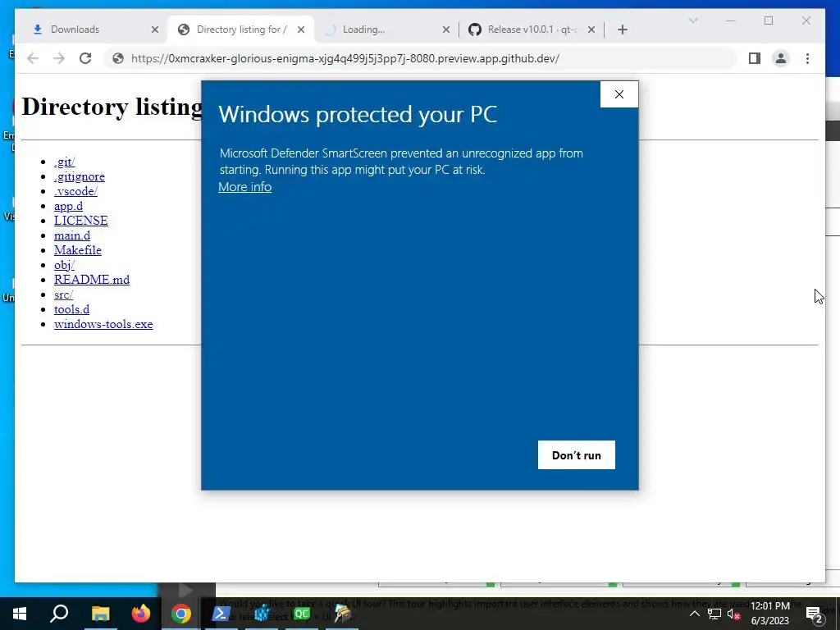Go forward in Chrome

tap(59, 58)
